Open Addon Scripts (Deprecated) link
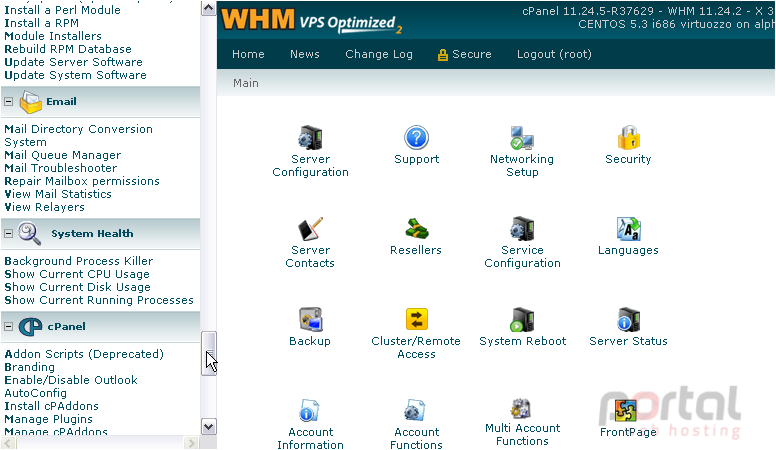This screenshot has height=450, width=776. click(x=84, y=354)
